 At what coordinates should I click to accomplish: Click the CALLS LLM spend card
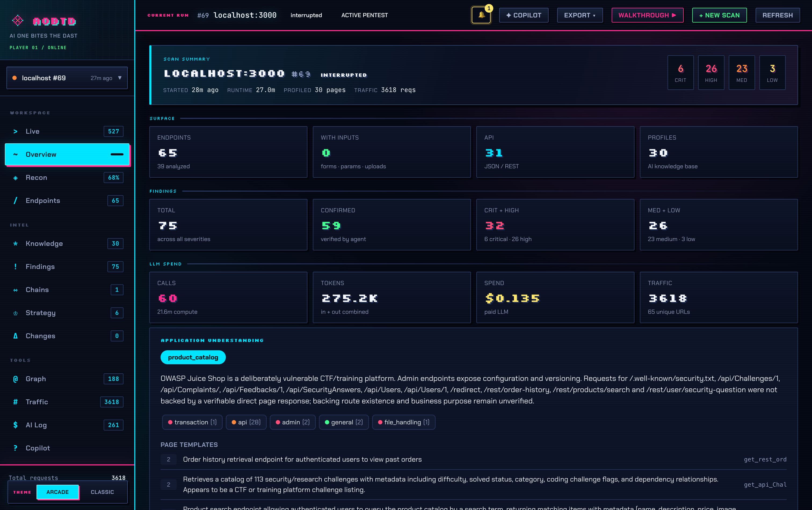[228, 297]
